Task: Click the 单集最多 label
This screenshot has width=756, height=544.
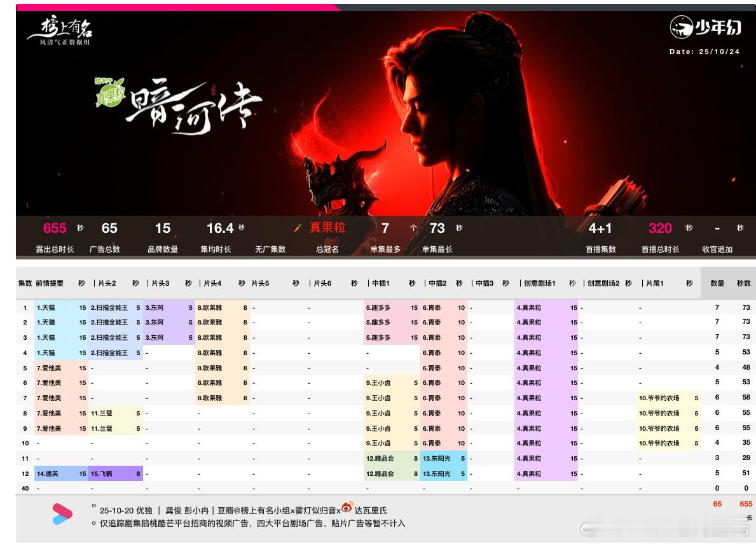Action: pyautogui.click(x=385, y=249)
